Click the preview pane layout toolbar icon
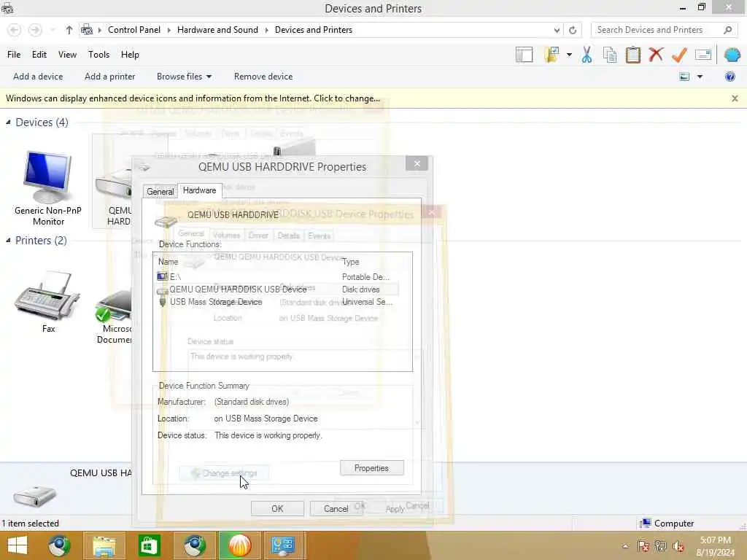This screenshot has height=560, width=747. [524, 55]
